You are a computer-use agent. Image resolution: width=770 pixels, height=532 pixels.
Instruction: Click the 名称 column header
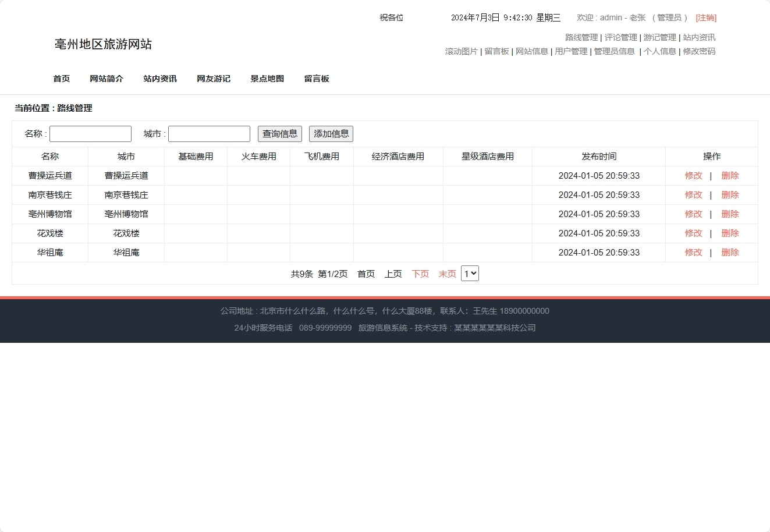pos(50,157)
